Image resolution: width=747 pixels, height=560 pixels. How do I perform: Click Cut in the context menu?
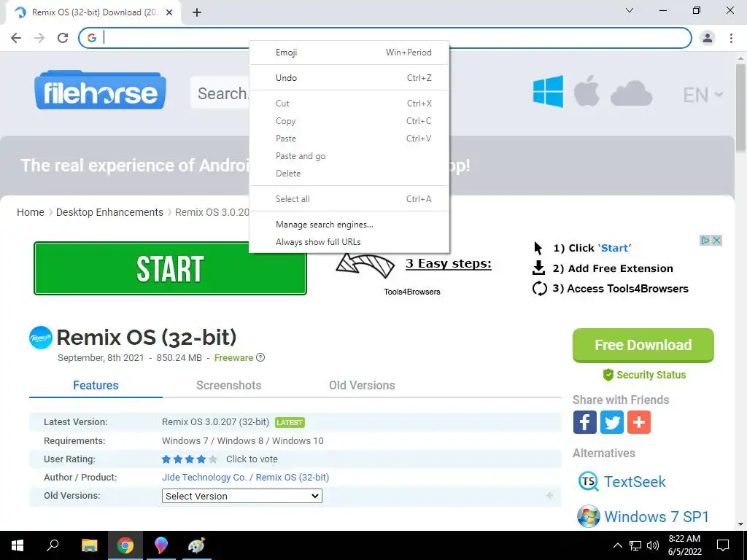coord(349,104)
